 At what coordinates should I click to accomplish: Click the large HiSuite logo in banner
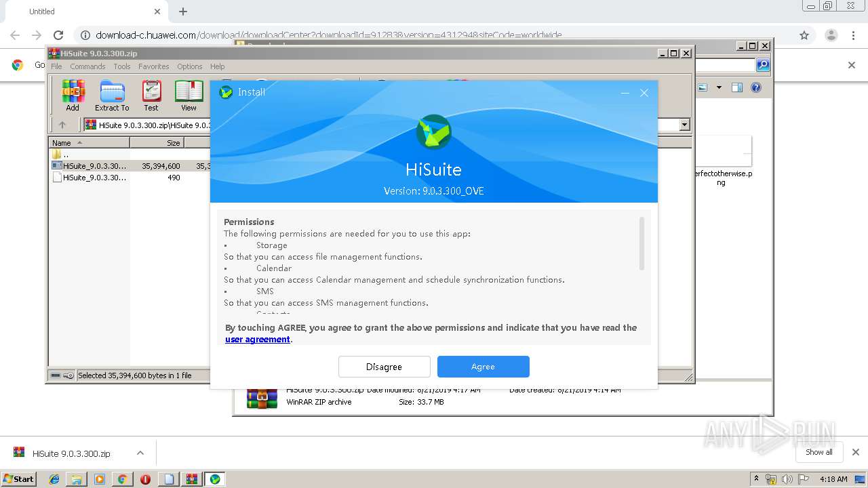coord(433,132)
